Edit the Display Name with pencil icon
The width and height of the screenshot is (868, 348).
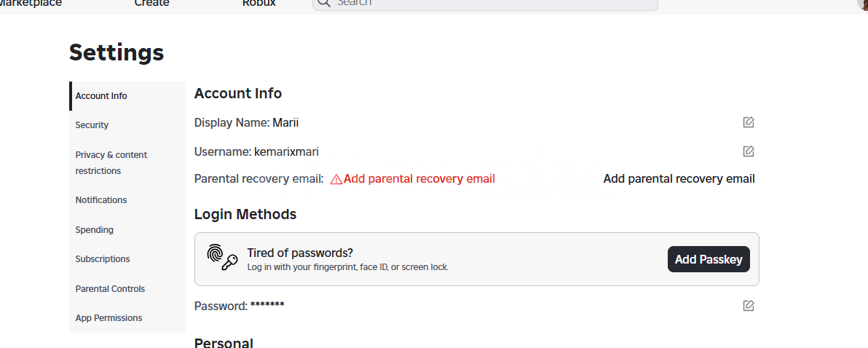pyautogui.click(x=749, y=122)
